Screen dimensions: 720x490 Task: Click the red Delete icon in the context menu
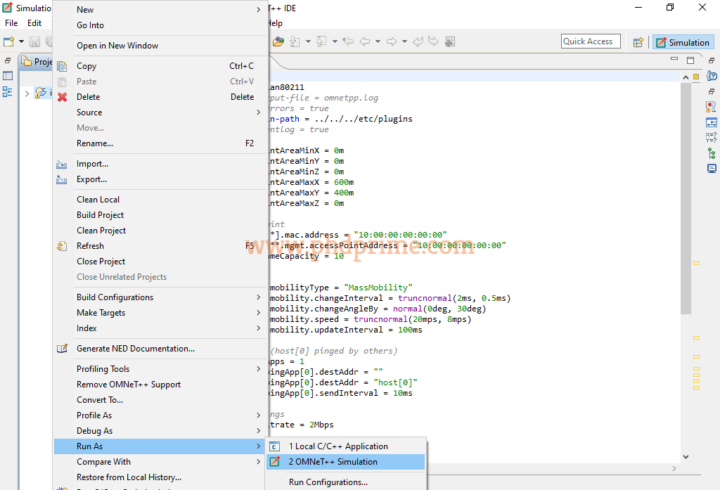[x=62, y=97]
